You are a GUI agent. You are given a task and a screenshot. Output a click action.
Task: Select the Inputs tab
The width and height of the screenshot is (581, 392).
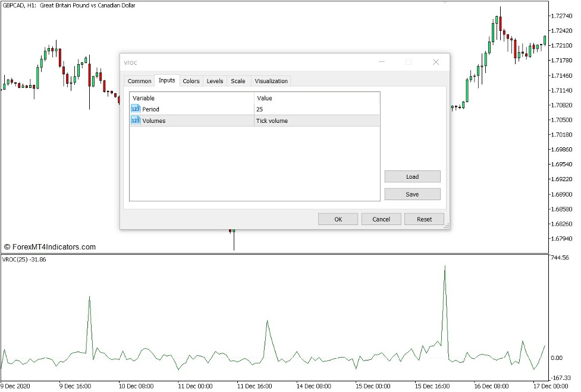167,81
